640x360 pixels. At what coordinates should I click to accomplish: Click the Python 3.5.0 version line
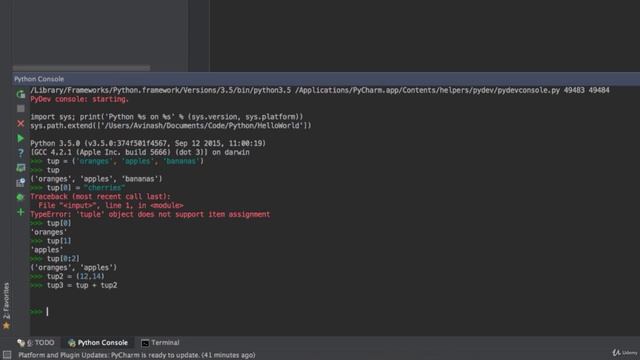tap(148, 143)
